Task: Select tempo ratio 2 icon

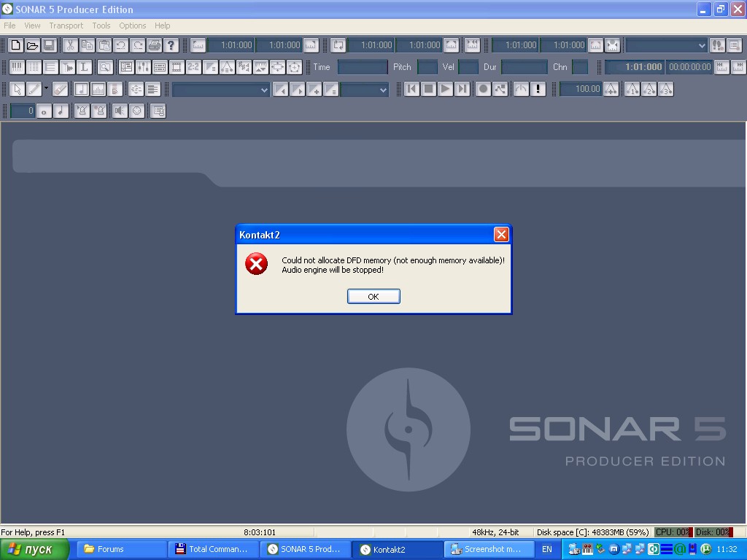Action: click(x=649, y=89)
